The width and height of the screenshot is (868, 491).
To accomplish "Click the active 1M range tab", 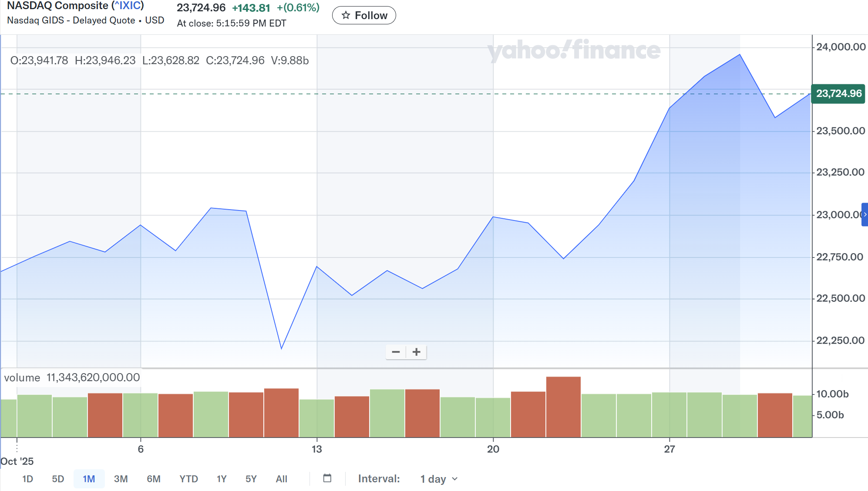I will tap(89, 479).
